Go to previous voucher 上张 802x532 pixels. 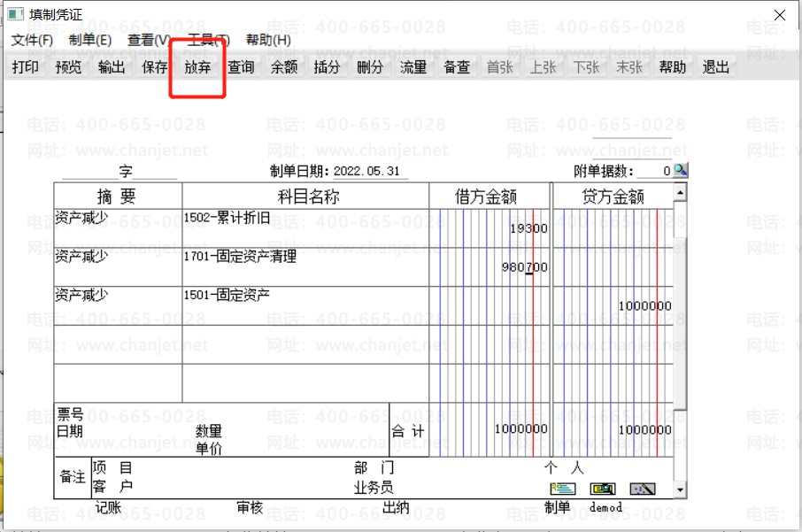[x=543, y=67]
